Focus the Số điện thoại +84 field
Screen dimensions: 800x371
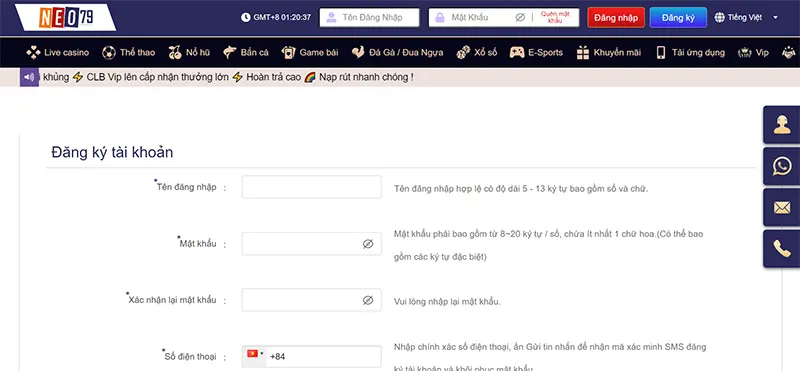312,357
